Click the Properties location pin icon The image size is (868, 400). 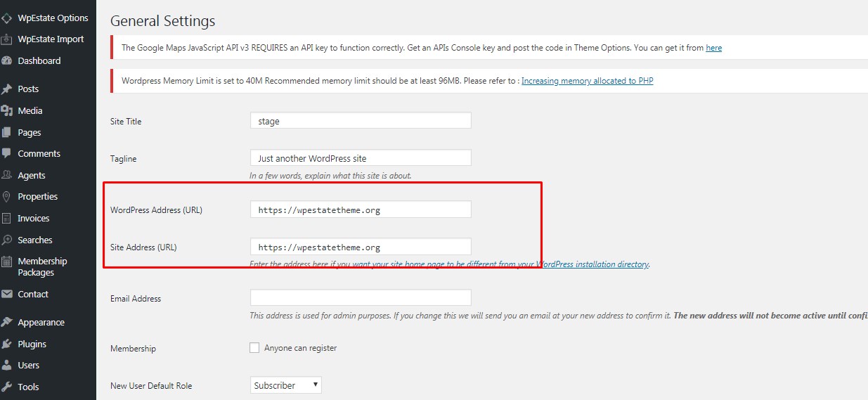click(x=7, y=197)
